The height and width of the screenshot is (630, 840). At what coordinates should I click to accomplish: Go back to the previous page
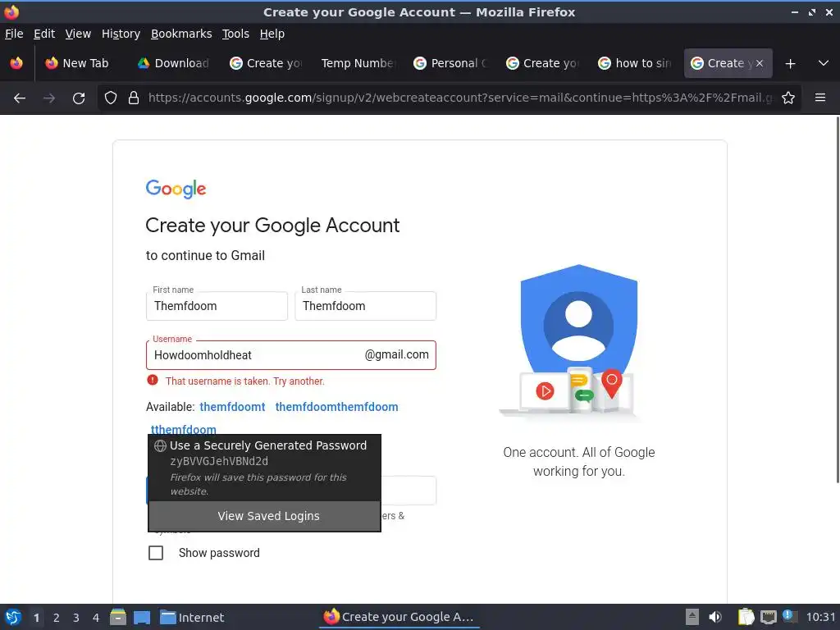(20, 98)
